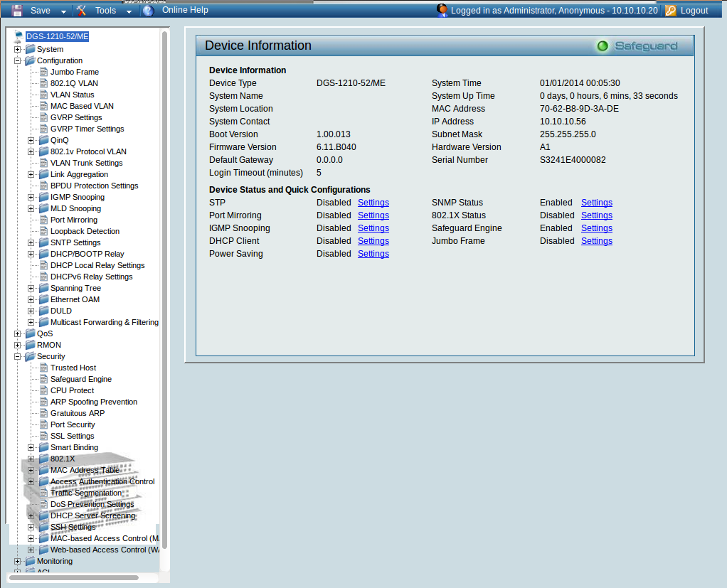This screenshot has height=588, width=727.
Task: Select Port Security in the tree
Action: tap(72, 424)
